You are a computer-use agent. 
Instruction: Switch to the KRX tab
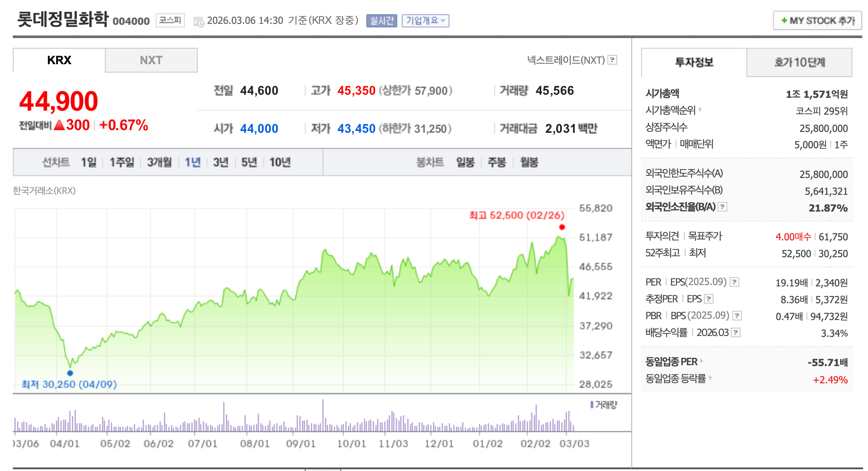tap(59, 60)
